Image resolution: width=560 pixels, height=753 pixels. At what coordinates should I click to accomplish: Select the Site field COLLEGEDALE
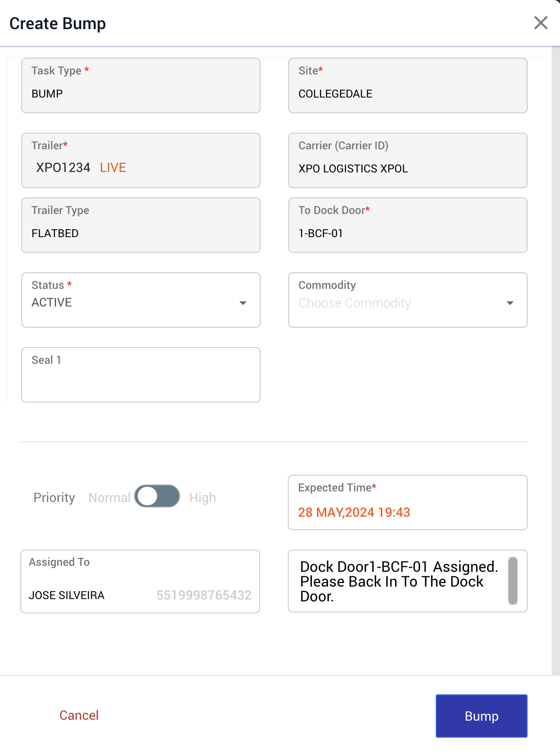coord(408,86)
